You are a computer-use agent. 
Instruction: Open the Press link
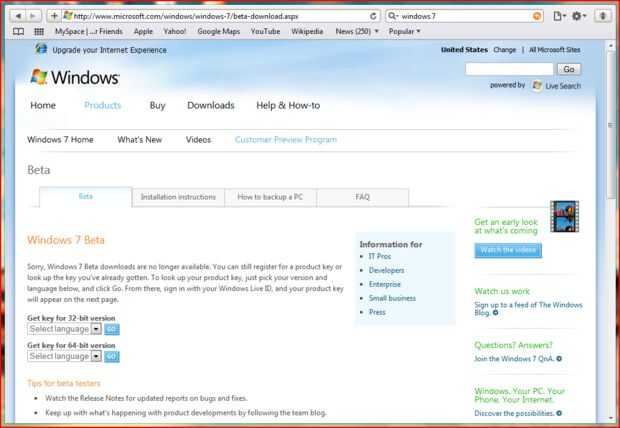click(377, 312)
